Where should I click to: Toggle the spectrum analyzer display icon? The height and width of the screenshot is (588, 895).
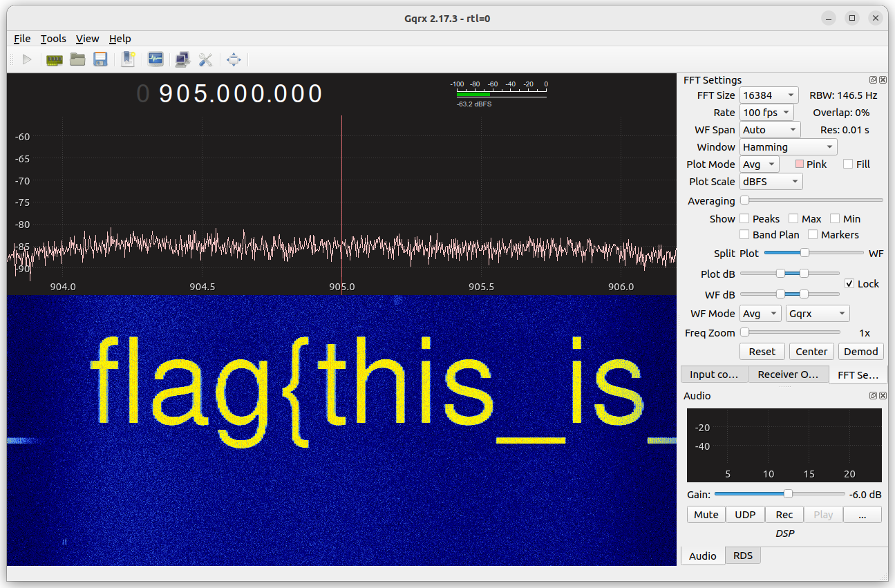click(x=156, y=59)
